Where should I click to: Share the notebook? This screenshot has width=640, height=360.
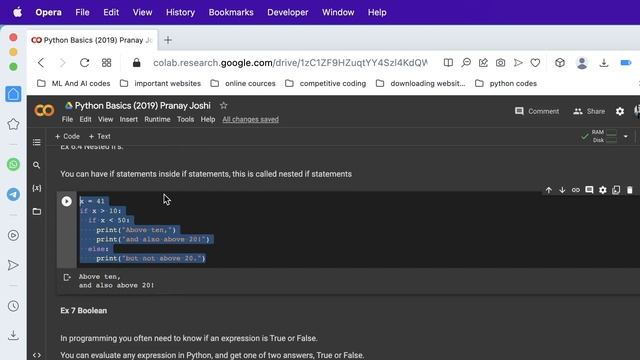[x=589, y=111]
